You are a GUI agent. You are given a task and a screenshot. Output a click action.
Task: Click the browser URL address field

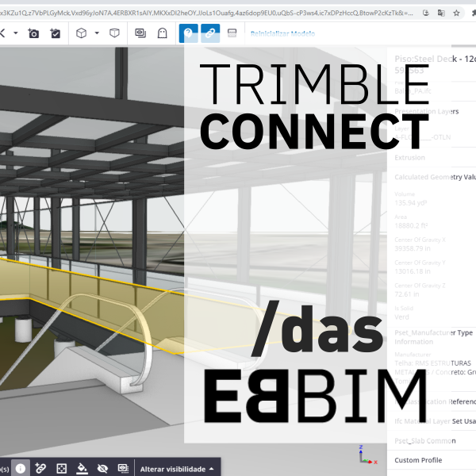[206, 13]
